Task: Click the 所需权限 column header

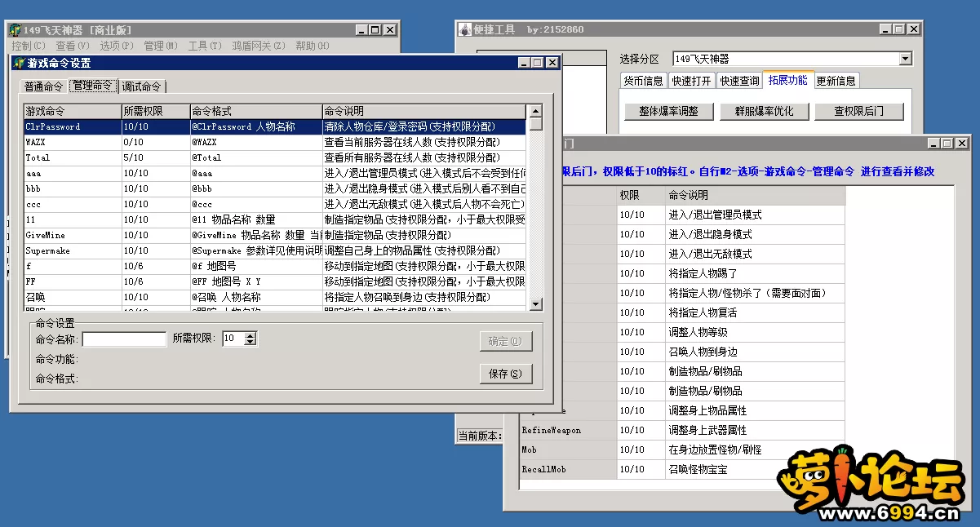Action: point(156,111)
